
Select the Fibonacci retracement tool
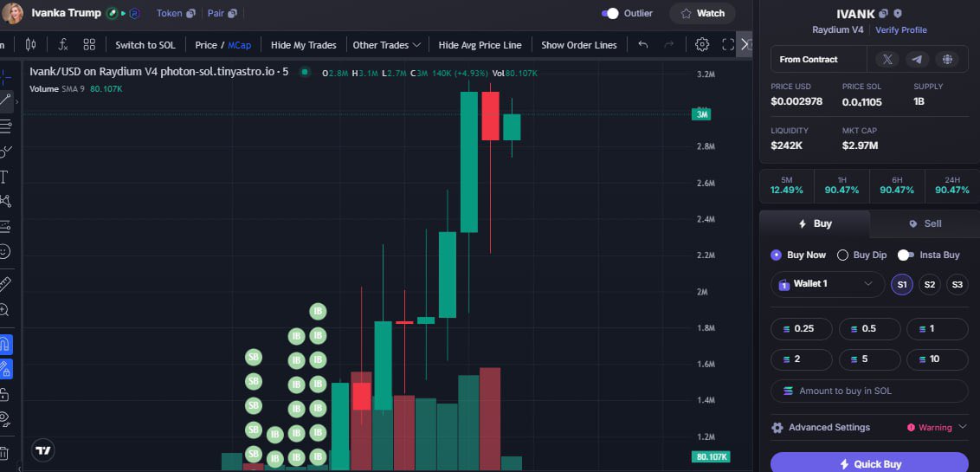(5, 126)
